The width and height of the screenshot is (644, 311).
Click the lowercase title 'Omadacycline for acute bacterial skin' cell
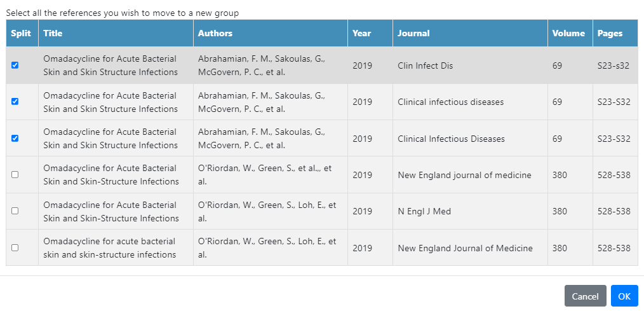point(116,247)
